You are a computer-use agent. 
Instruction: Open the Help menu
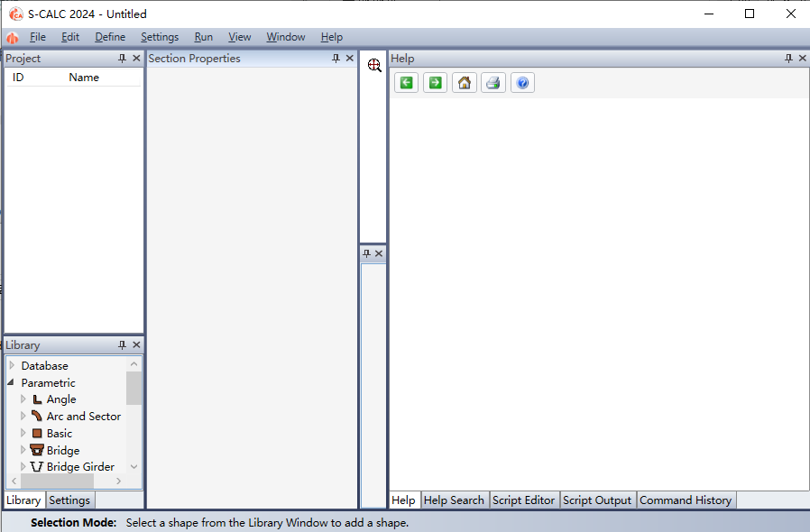pos(332,37)
